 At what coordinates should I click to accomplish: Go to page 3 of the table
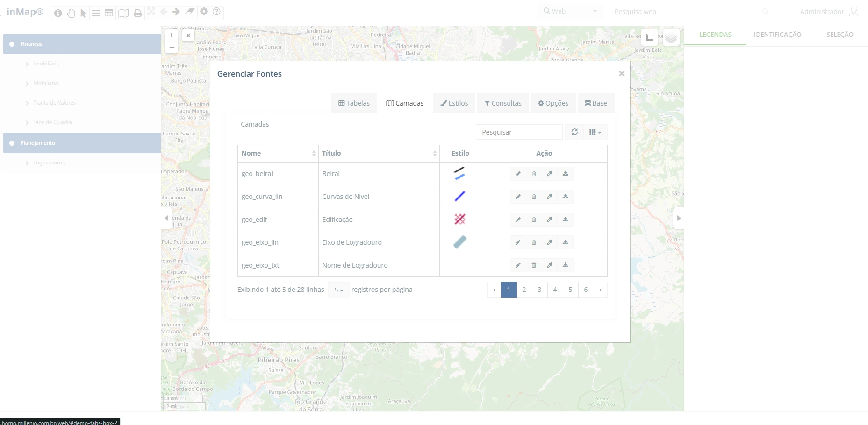(x=539, y=290)
